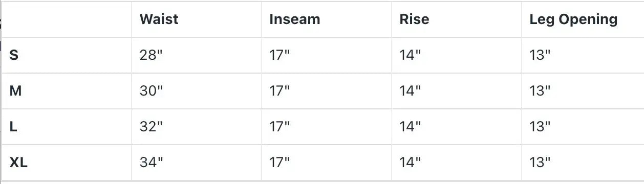The width and height of the screenshot is (644, 184).
Task: Click the leg opening value for size S
Action: 540,55
